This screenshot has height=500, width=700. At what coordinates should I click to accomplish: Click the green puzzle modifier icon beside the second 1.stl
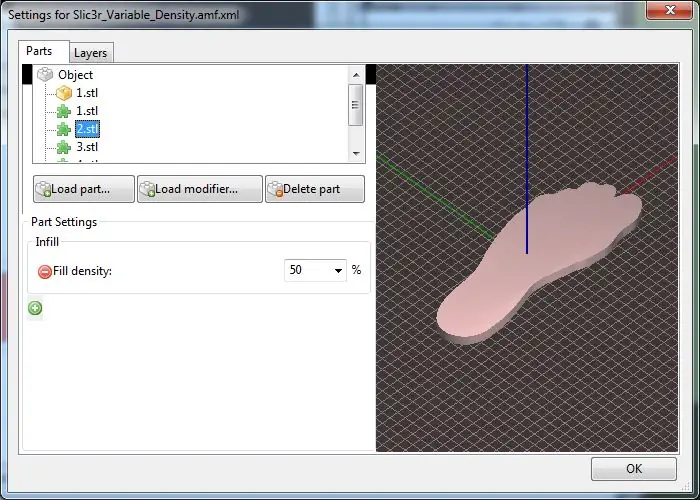pyautogui.click(x=64, y=111)
